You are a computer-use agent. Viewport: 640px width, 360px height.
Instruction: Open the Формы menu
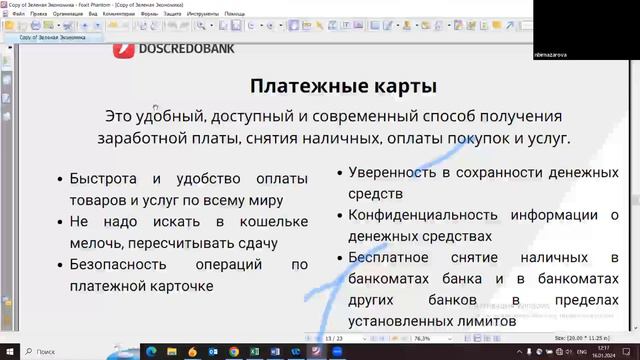149,13
